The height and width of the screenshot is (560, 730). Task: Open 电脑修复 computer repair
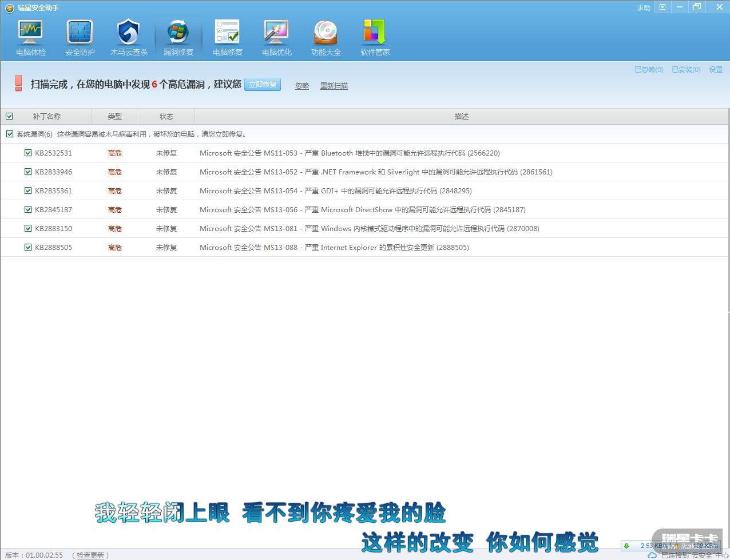pos(228,38)
